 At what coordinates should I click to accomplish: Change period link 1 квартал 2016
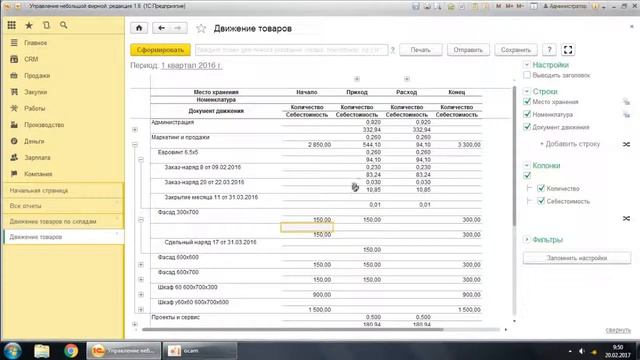[x=192, y=65]
